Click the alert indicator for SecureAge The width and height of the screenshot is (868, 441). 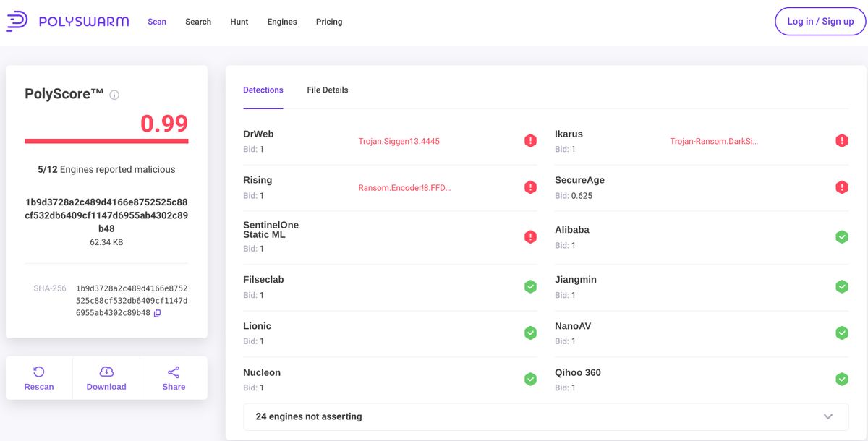(x=841, y=186)
